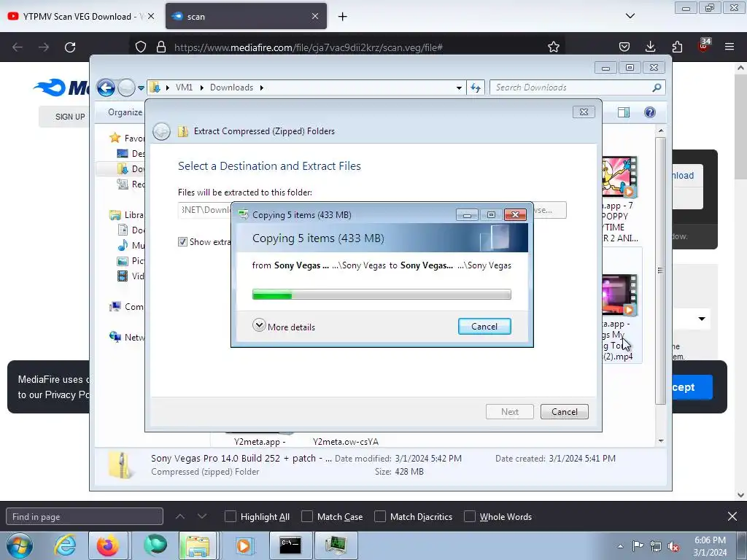Cancel the Copying 5 items operation
The image size is (747, 560).
click(x=484, y=326)
